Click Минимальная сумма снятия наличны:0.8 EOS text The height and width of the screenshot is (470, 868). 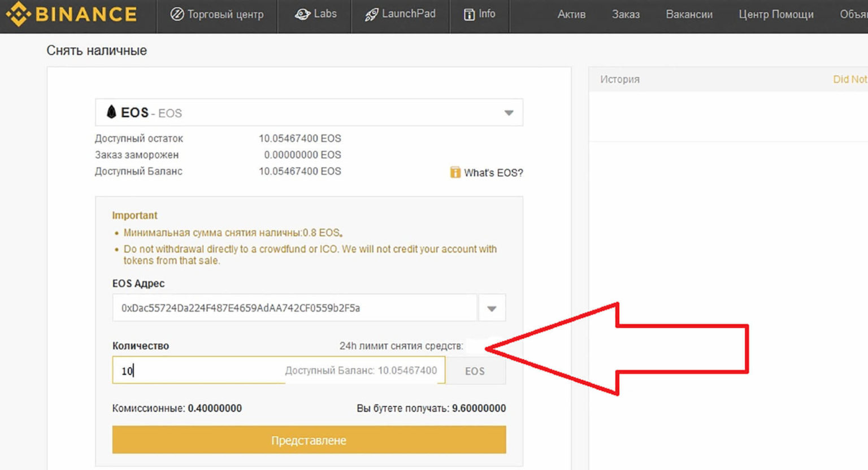click(x=233, y=233)
